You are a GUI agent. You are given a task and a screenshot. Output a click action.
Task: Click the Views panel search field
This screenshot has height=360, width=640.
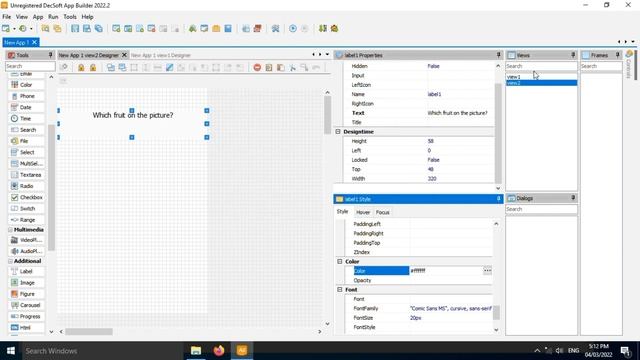[541, 66]
